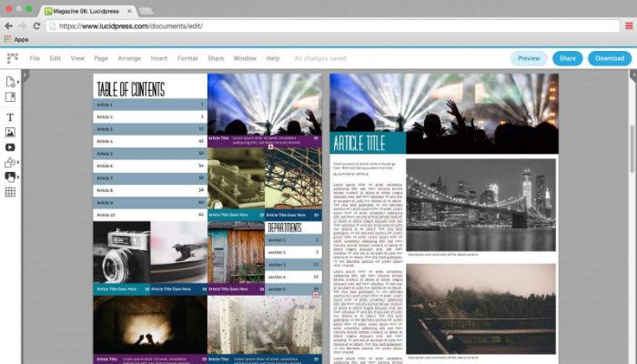Viewport: 637px width, 364px height.
Task: Select the Article 10 contents row
Action: 150,215
